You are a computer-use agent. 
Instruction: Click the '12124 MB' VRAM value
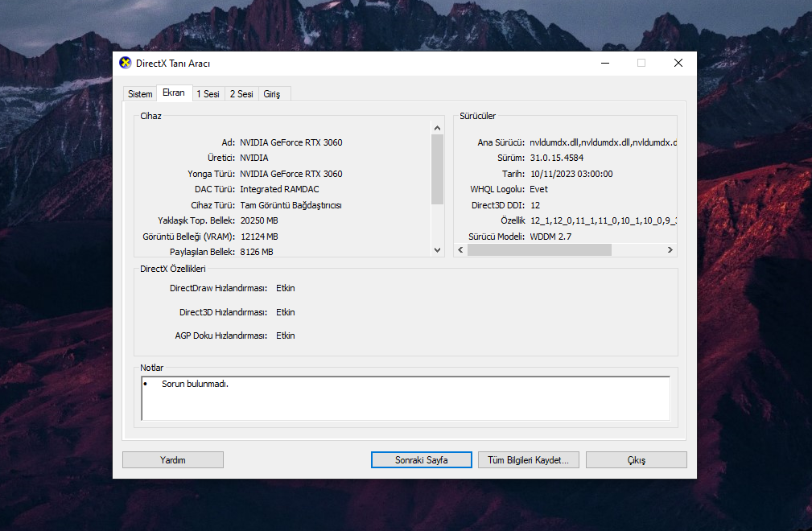[x=259, y=237]
